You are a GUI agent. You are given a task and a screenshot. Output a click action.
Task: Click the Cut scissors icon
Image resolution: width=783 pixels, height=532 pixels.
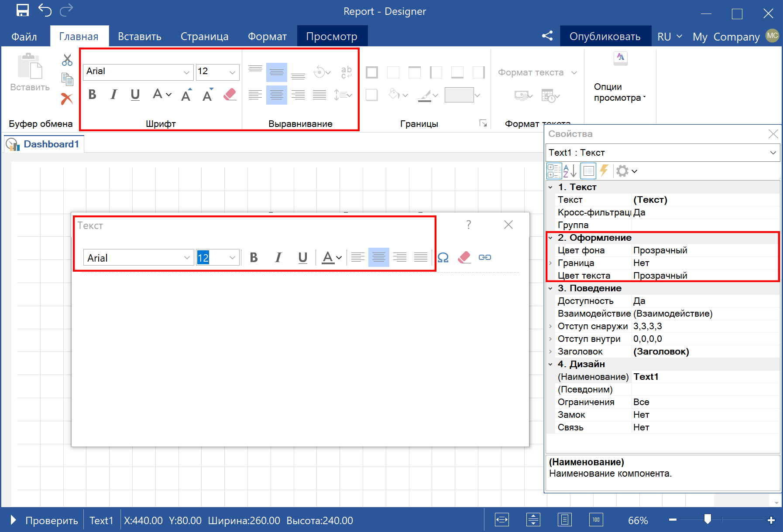click(x=67, y=60)
